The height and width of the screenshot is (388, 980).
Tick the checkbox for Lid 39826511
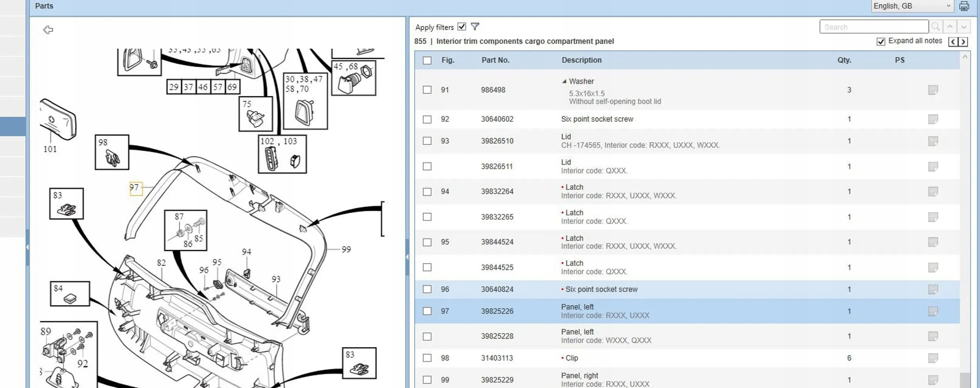tap(427, 166)
